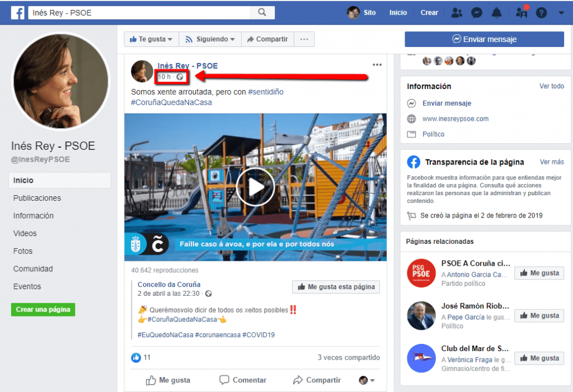The image size is (573, 392).
Task: Click the Sito profile avatar
Action: click(353, 13)
